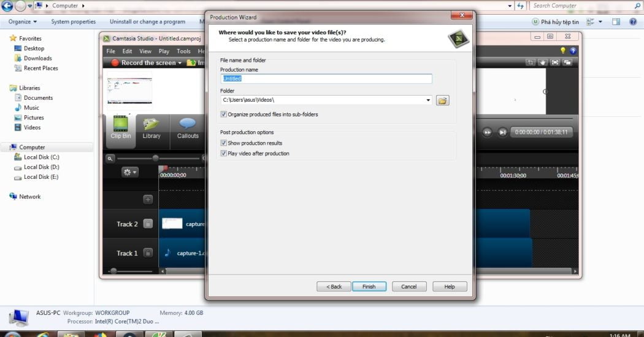Image resolution: width=644 pixels, height=337 pixels.
Task: Click the Explorer refresh icon
Action: (x=520, y=6)
